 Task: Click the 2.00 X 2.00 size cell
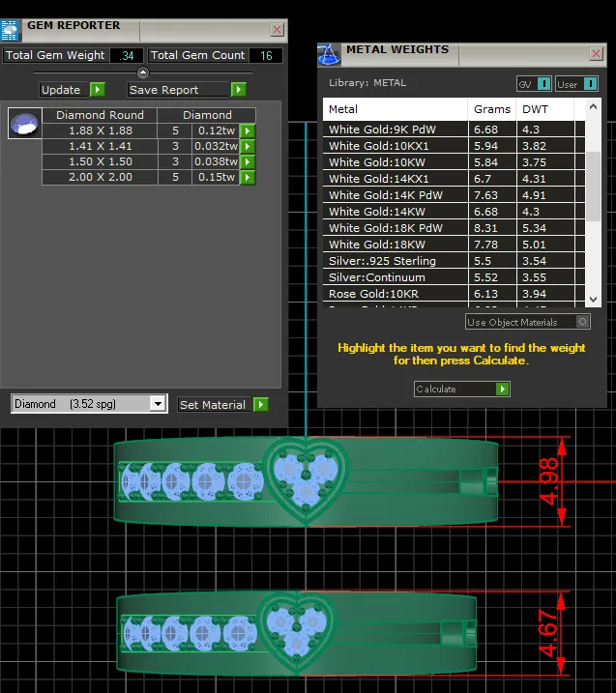[100, 177]
